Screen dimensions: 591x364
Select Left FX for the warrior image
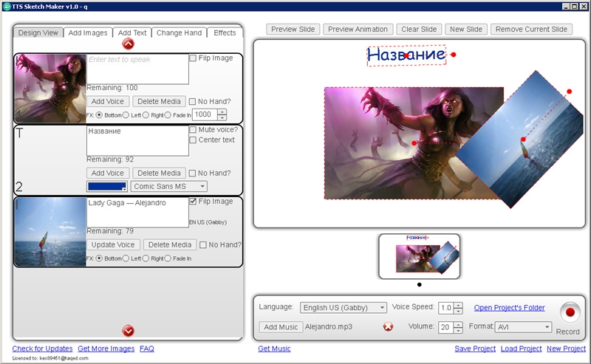pos(126,115)
